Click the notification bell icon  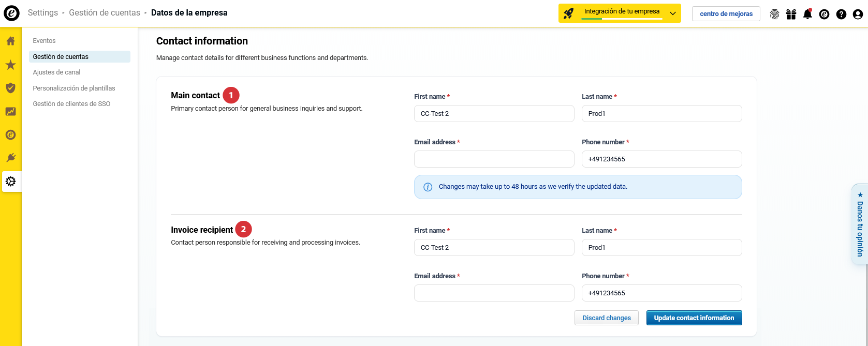point(807,14)
